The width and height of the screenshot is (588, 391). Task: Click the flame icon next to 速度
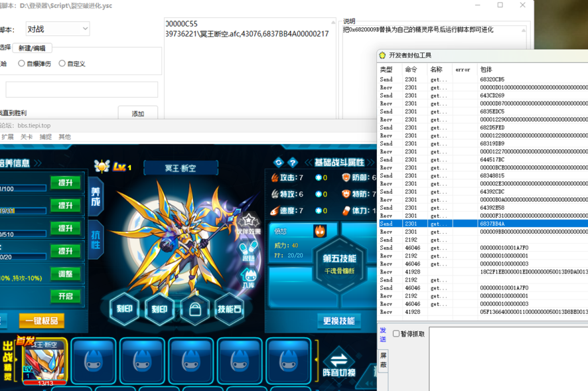click(x=275, y=210)
